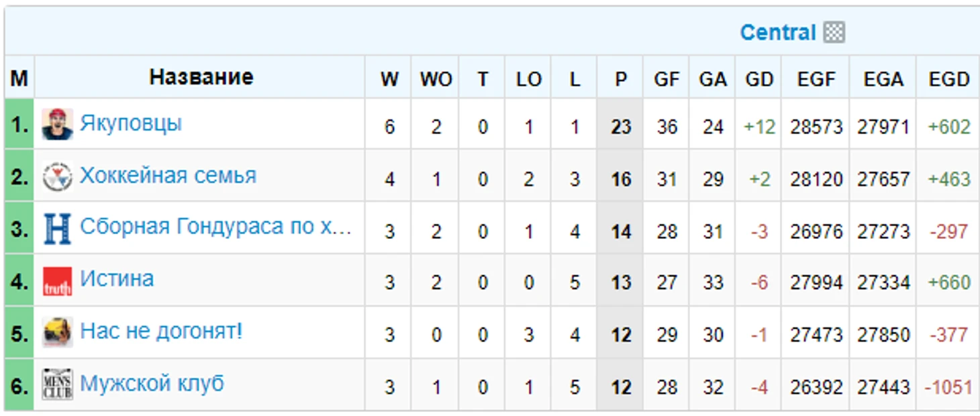Open the Нас не догонят! team link

[x=161, y=331]
